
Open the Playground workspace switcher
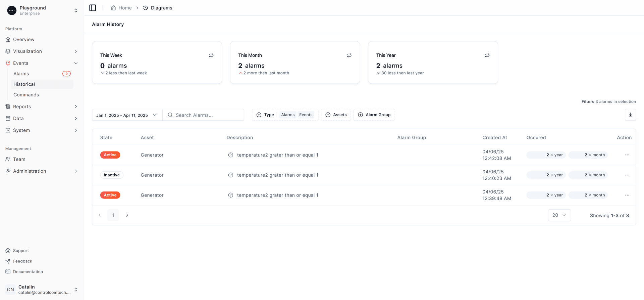[42, 10]
